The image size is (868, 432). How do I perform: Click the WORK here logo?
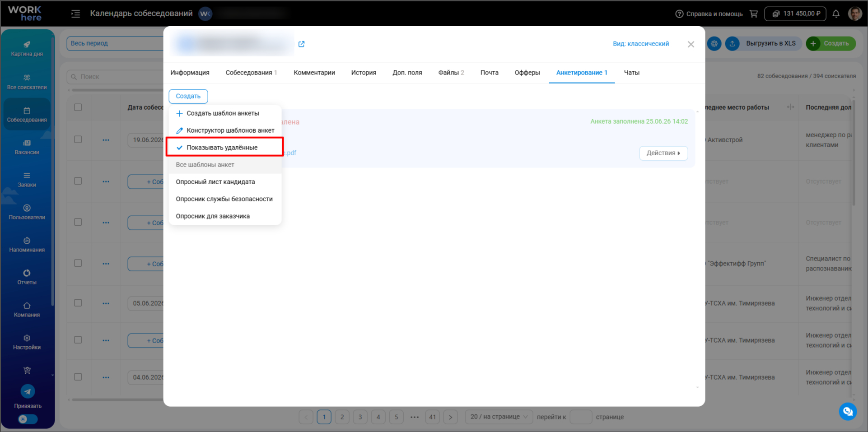tap(25, 14)
